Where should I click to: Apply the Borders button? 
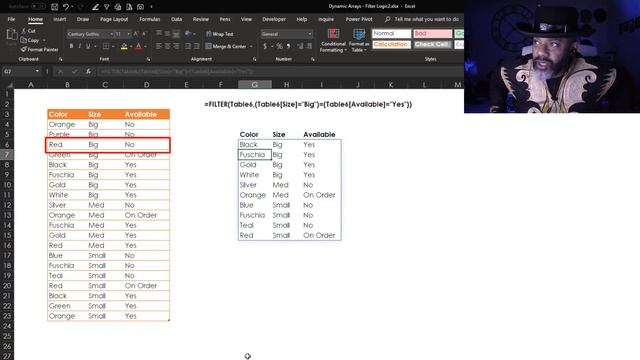(106, 47)
